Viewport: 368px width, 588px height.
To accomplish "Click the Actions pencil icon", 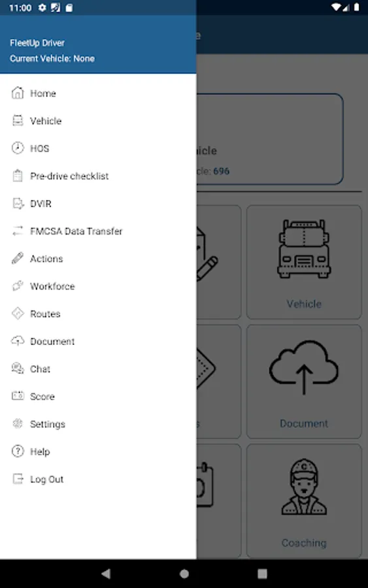I will [18, 258].
